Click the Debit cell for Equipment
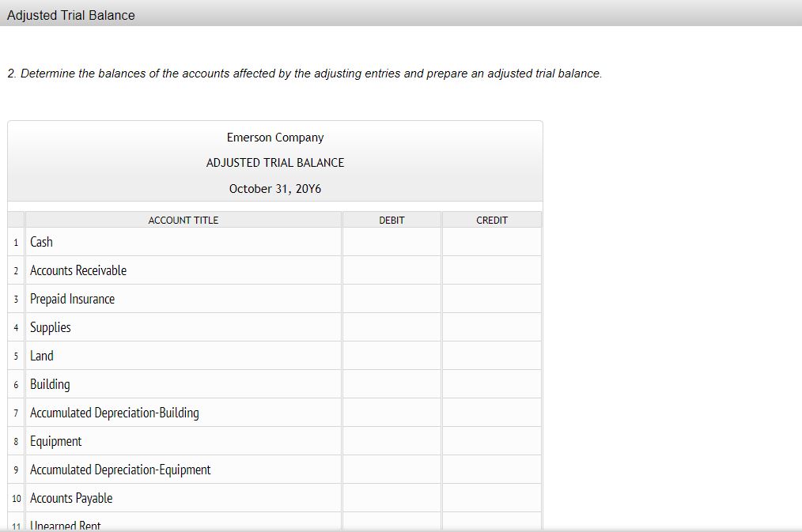 pyautogui.click(x=391, y=440)
